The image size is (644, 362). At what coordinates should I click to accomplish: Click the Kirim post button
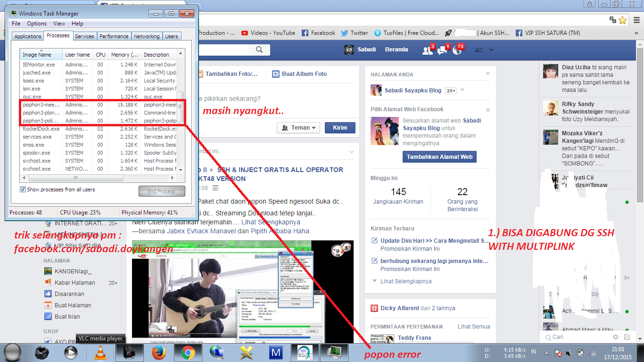(340, 128)
